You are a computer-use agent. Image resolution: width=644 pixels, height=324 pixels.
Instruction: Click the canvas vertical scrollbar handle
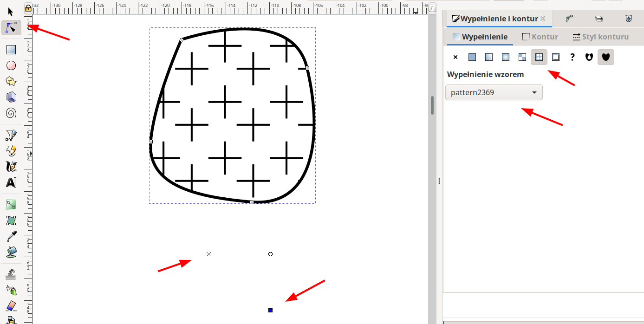pyautogui.click(x=432, y=105)
